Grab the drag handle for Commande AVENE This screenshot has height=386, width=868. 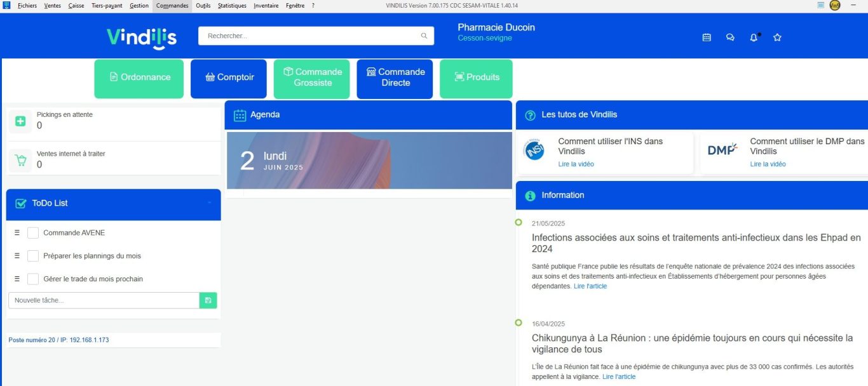17,233
